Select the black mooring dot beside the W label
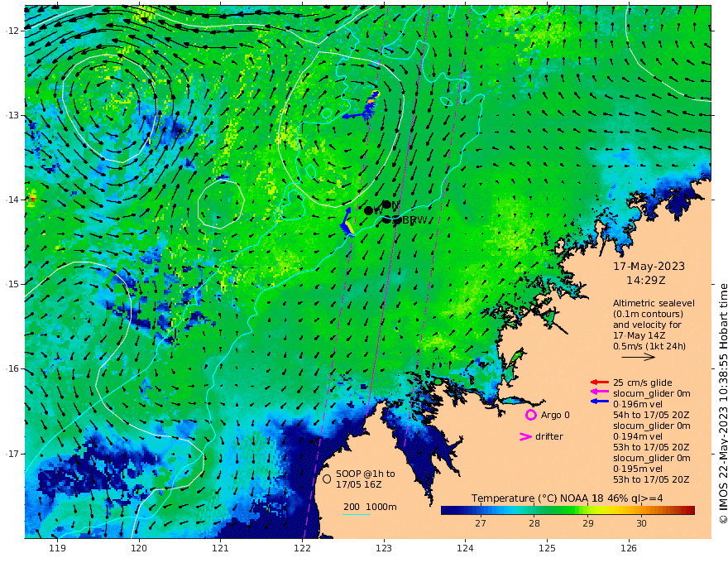728x563 pixels. click(369, 210)
